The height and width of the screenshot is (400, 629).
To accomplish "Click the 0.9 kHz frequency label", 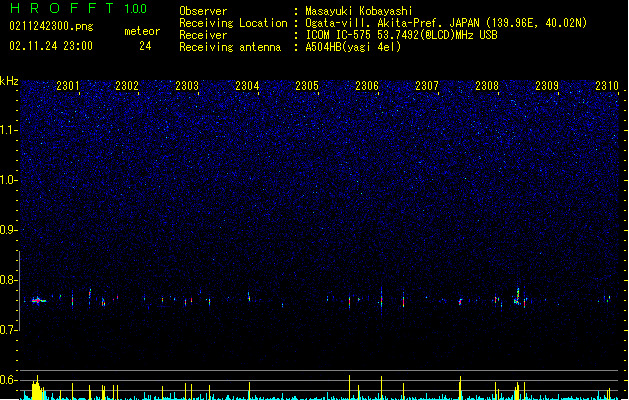I will click(9, 230).
